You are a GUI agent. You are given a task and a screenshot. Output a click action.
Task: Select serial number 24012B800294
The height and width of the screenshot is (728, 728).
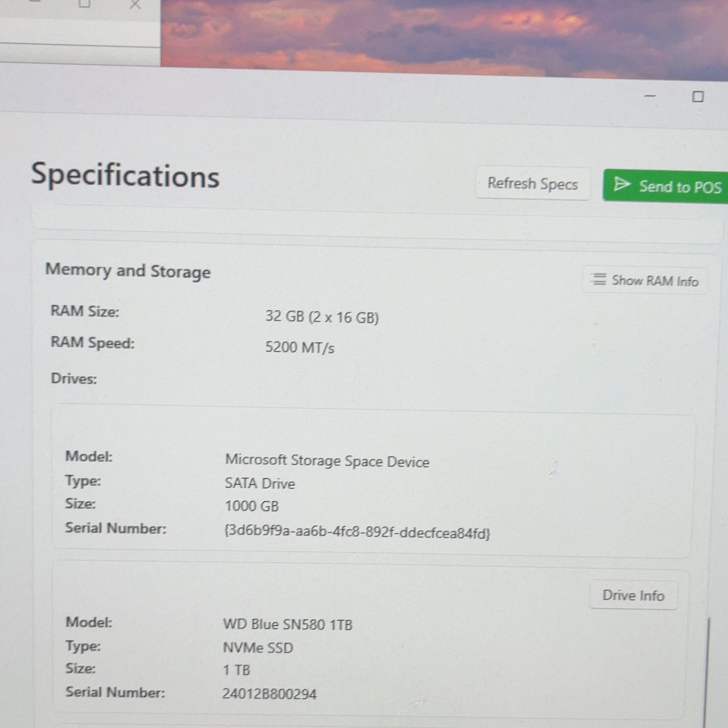click(270, 694)
